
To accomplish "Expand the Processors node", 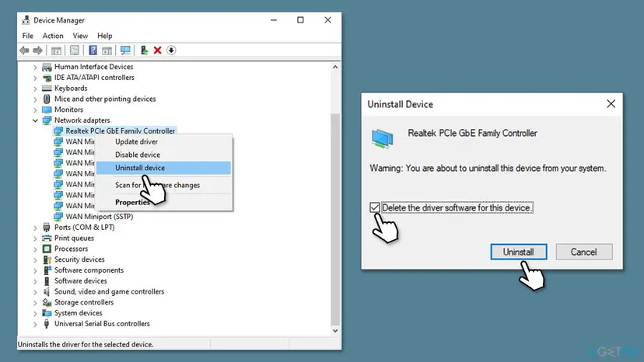I will [35, 249].
